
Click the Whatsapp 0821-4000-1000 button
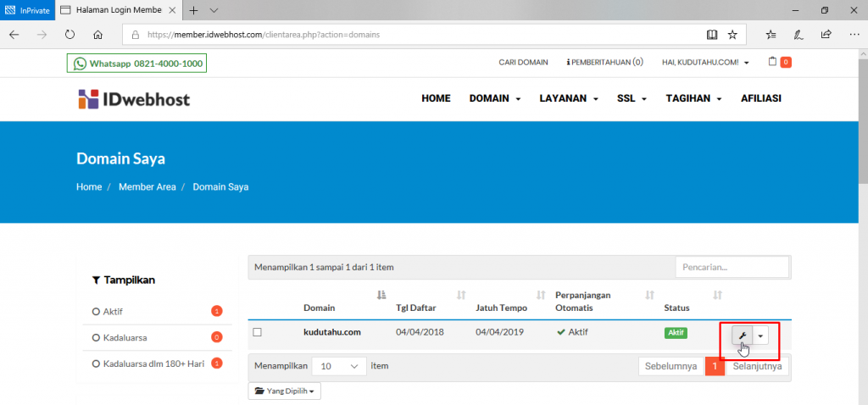[136, 64]
